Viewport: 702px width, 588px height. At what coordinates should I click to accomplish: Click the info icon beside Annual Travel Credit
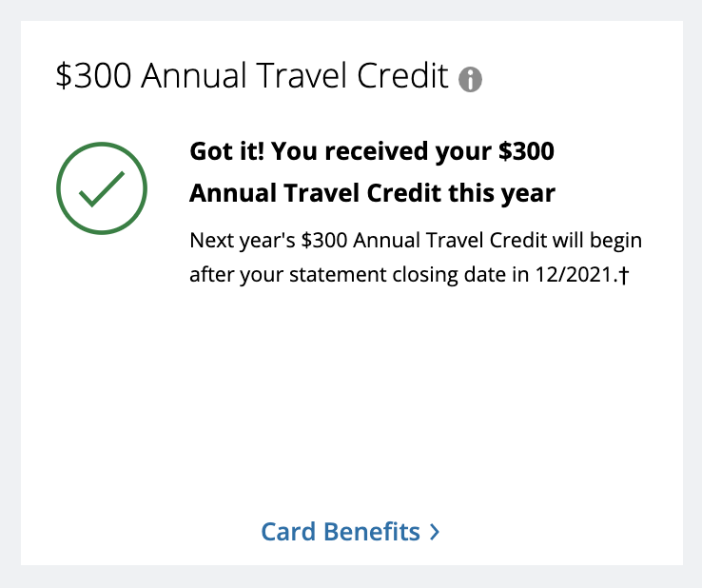tap(470, 80)
